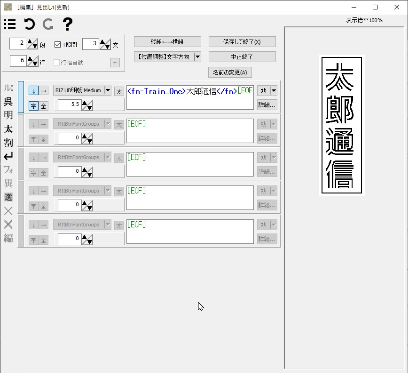Select the 割 icon in left sidebar
Screen dimensions: 408x373
(8, 142)
